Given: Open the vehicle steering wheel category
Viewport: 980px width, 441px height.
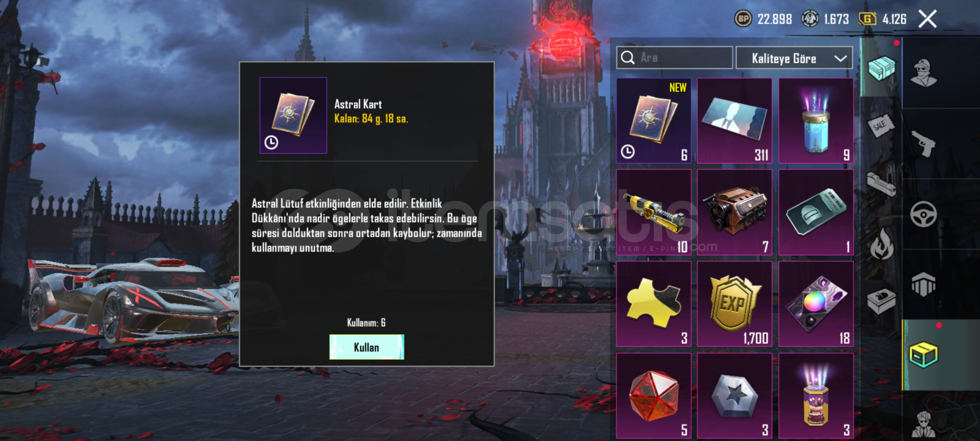Looking at the screenshot, I should tap(924, 214).
